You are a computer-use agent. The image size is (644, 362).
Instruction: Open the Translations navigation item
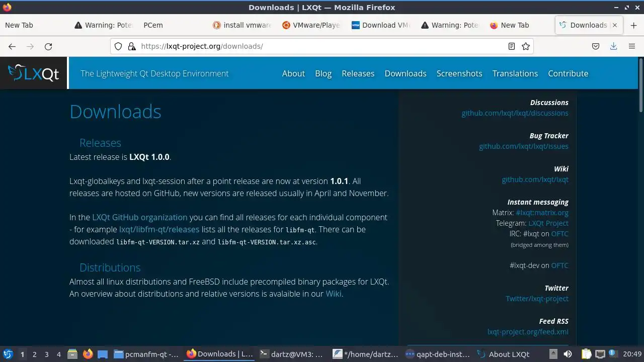click(x=515, y=73)
